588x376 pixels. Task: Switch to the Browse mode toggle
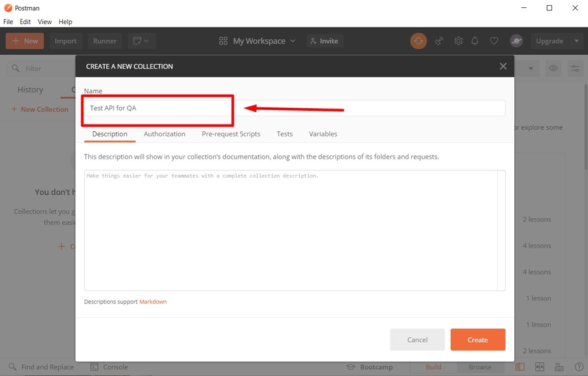point(480,367)
